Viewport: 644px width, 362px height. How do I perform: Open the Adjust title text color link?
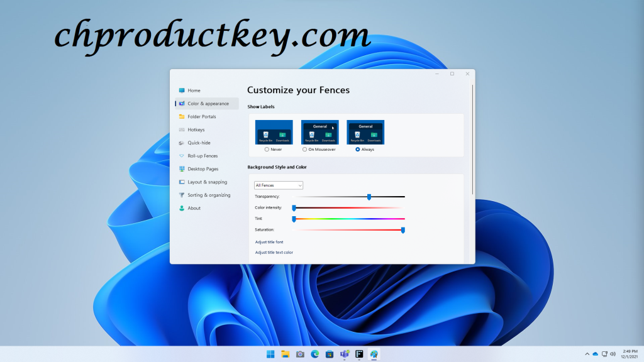tap(274, 253)
